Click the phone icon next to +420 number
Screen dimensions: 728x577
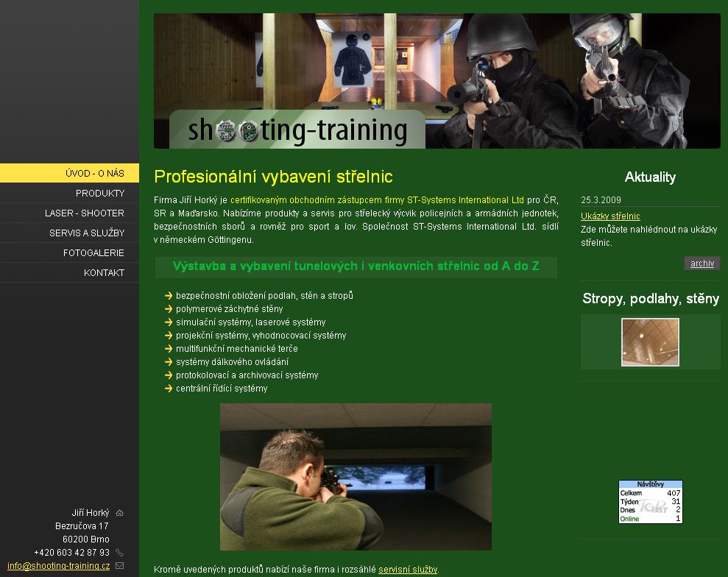pos(119,553)
